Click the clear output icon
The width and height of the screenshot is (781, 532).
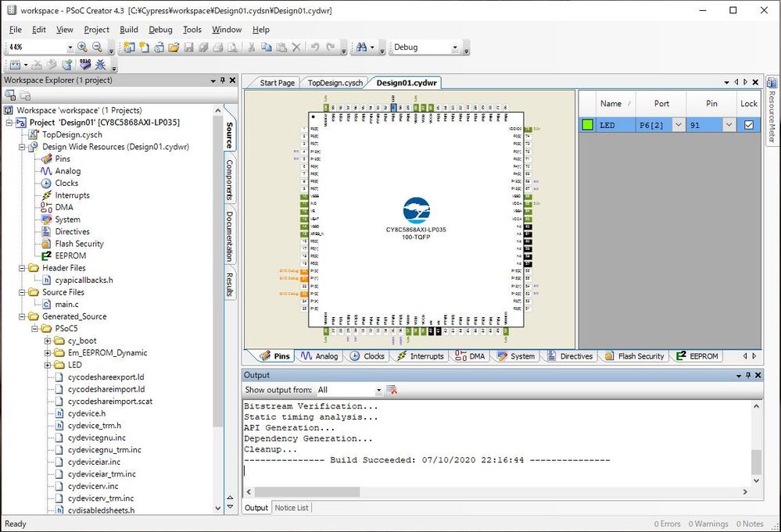[x=390, y=389]
